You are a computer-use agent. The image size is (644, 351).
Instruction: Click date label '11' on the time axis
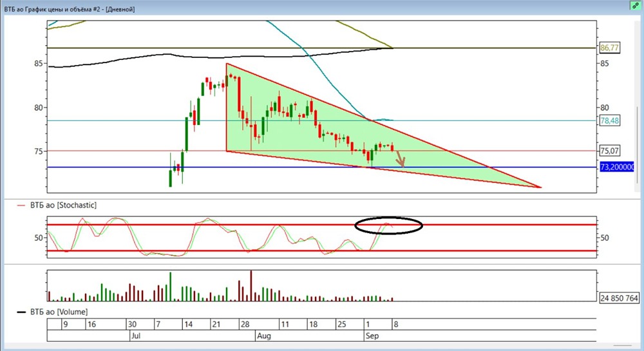[x=285, y=325]
